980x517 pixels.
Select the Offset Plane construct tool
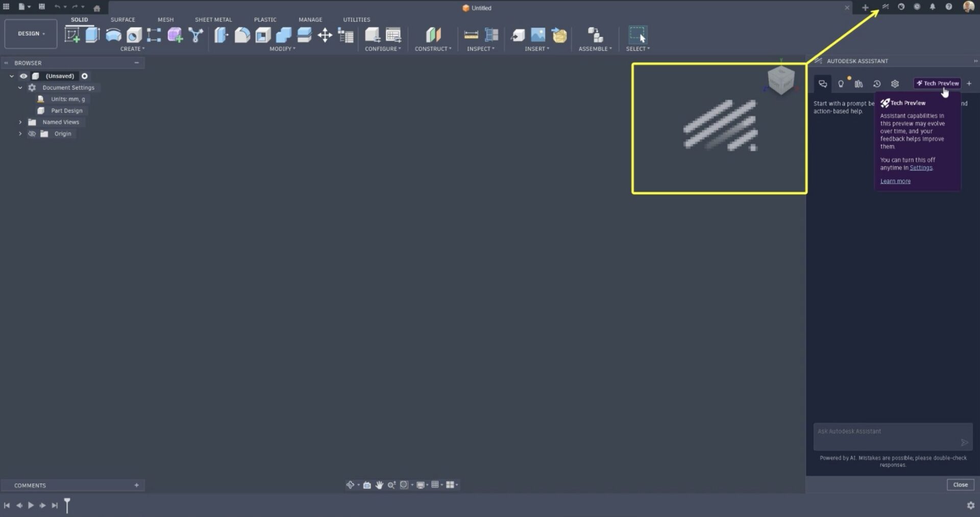(x=433, y=35)
